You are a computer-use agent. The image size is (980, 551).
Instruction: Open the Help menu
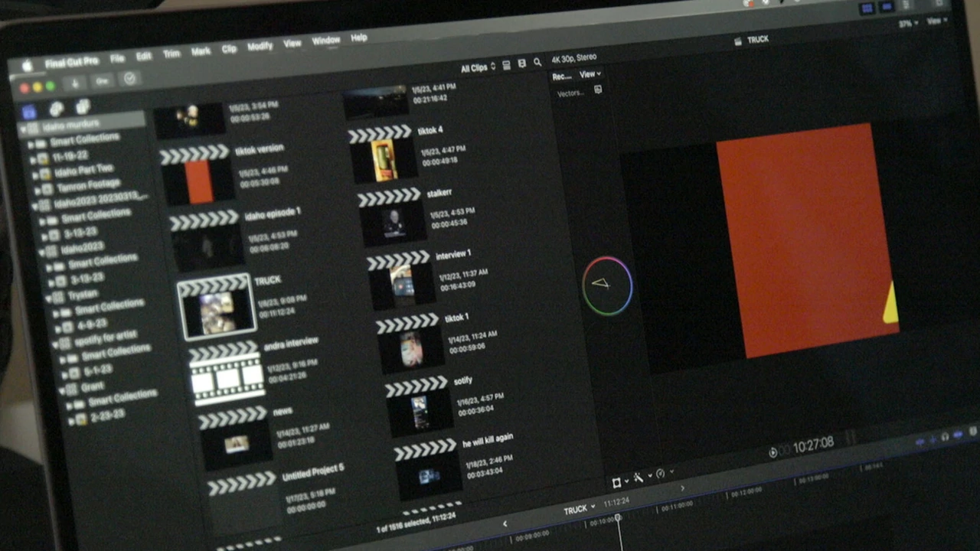point(359,37)
